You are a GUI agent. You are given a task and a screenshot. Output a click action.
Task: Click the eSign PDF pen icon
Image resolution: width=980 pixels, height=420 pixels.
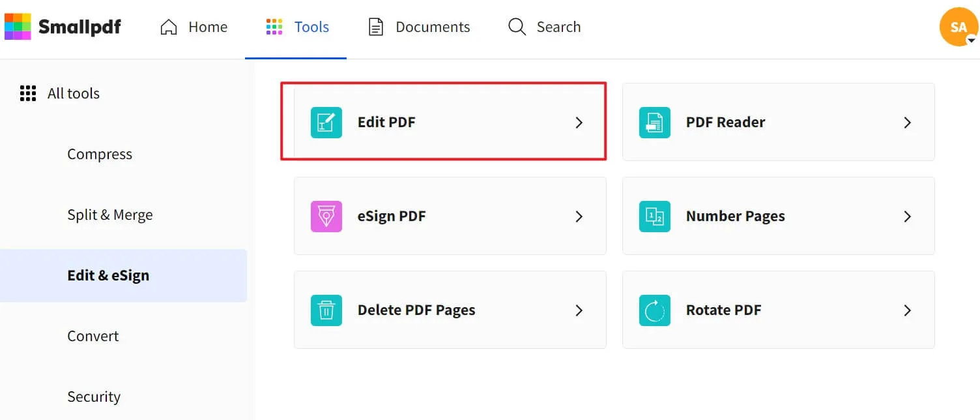tap(326, 217)
